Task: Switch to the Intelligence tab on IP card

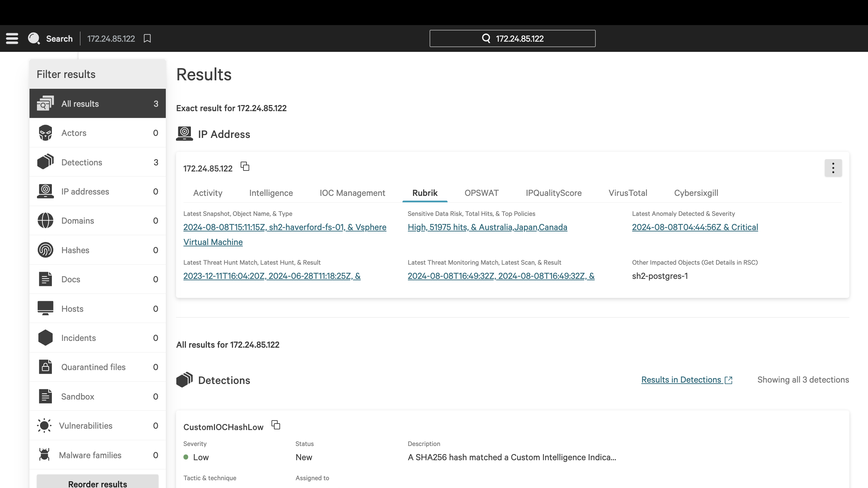Action: pos(271,192)
